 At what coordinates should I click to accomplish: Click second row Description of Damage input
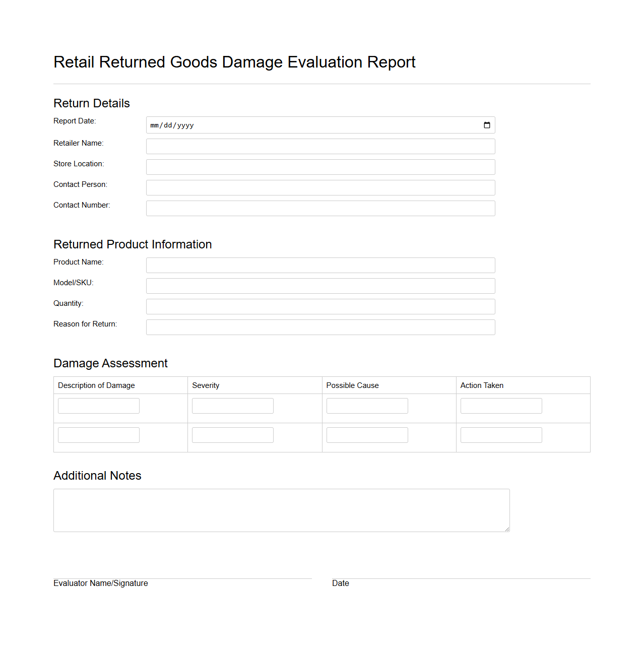pyautogui.click(x=98, y=435)
